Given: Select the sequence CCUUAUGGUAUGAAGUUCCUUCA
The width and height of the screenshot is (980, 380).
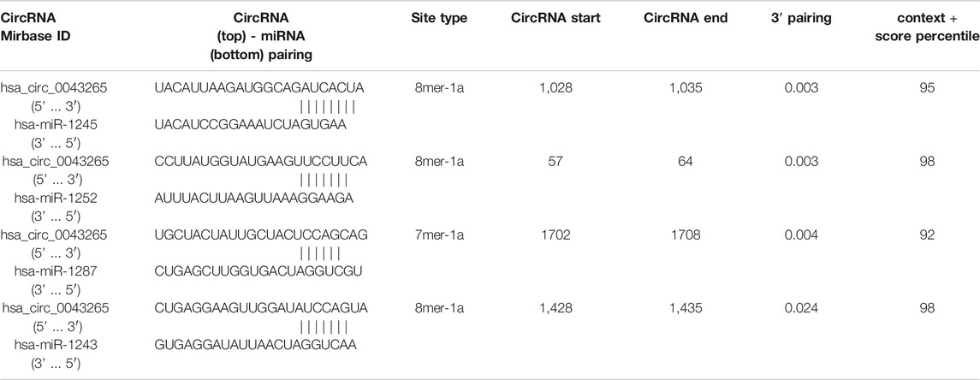Looking at the screenshot, I should point(261,161).
